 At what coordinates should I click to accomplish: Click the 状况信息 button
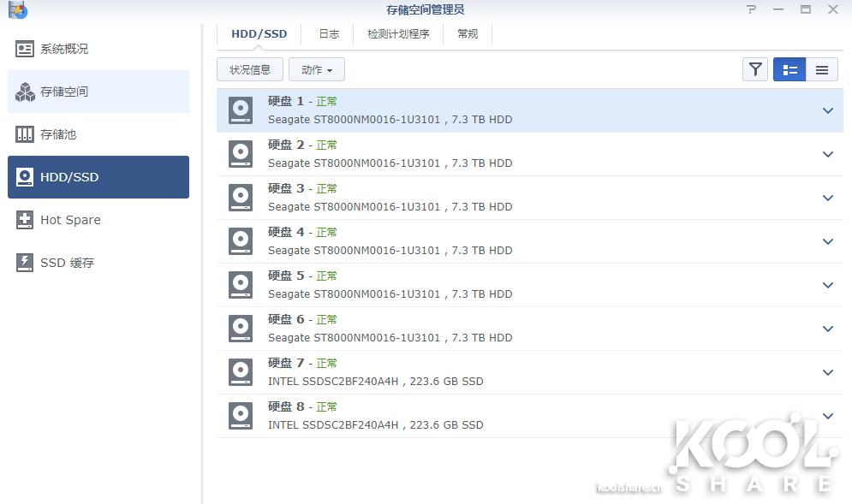point(249,69)
